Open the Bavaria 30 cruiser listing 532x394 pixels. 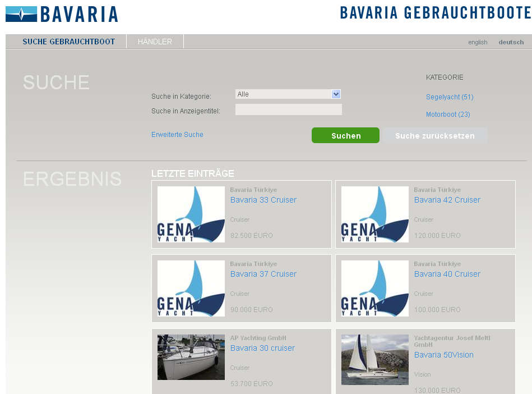click(262, 348)
